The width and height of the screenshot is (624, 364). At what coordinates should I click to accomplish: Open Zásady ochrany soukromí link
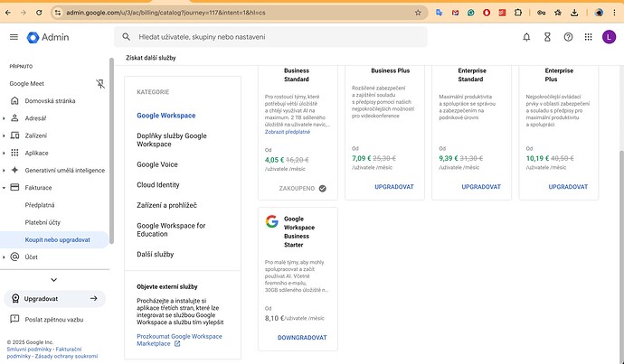coord(66,356)
